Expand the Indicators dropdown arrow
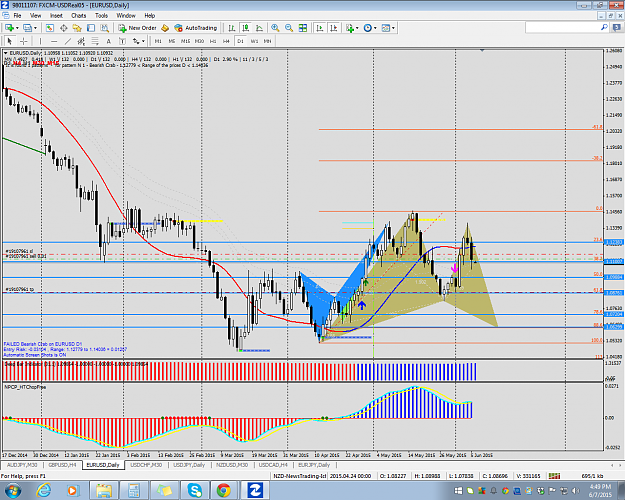 (357, 28)
